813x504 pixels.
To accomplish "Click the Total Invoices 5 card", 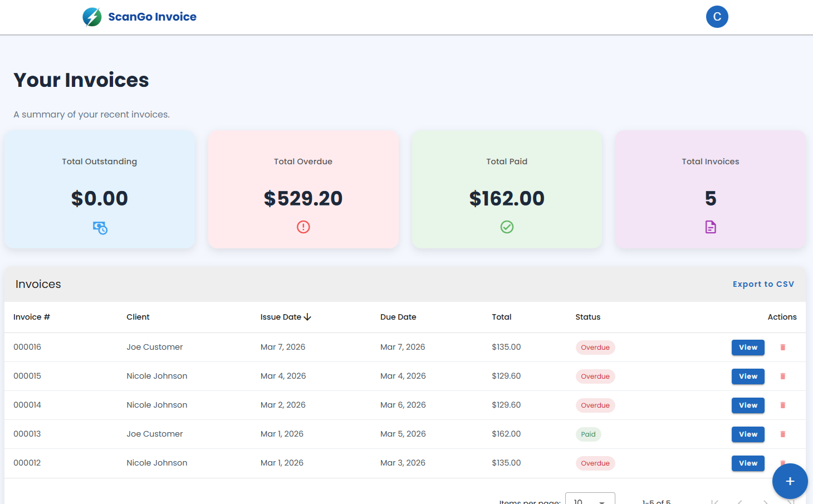I will coord(711,189).
